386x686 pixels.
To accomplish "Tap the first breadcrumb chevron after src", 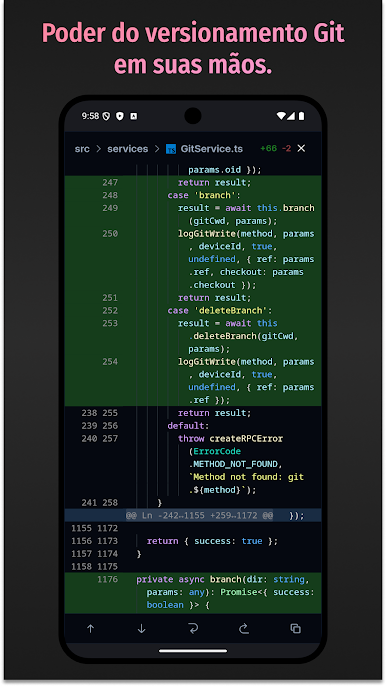I will (x=98, y=149).
